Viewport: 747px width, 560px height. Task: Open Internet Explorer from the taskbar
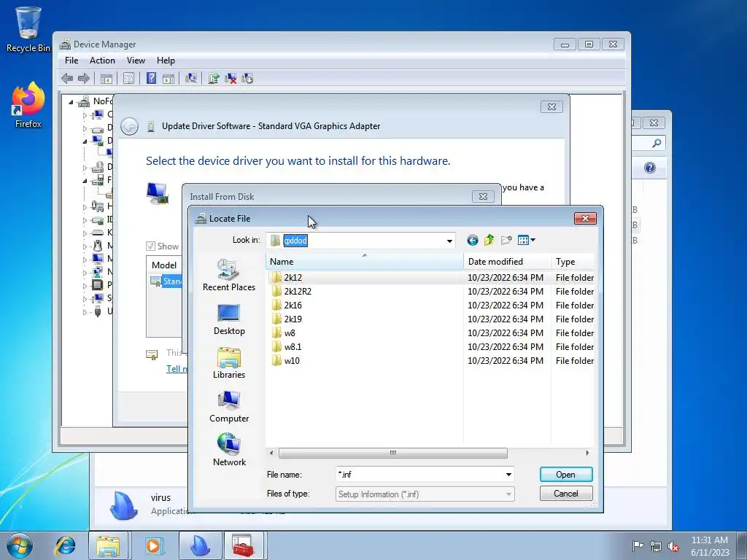(65, 545)
